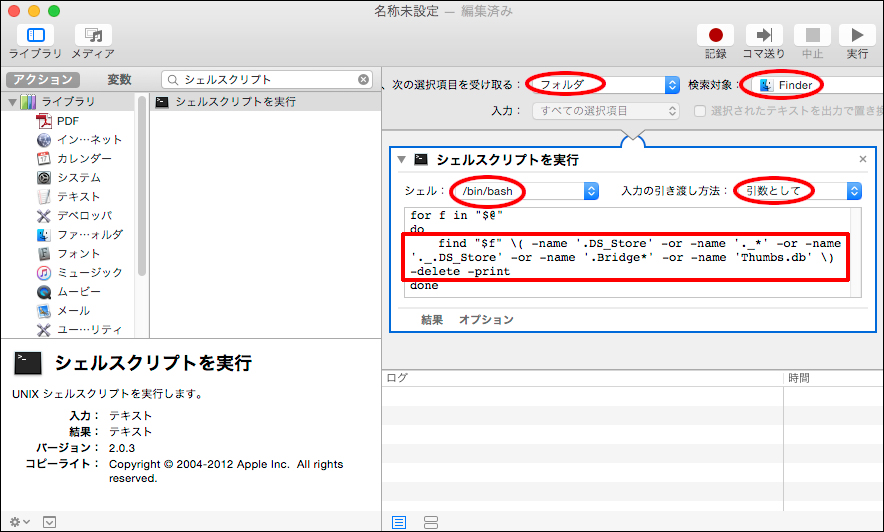Select the メール library category
The height and width of the screenshot is (532, 884).
point(63,311)
